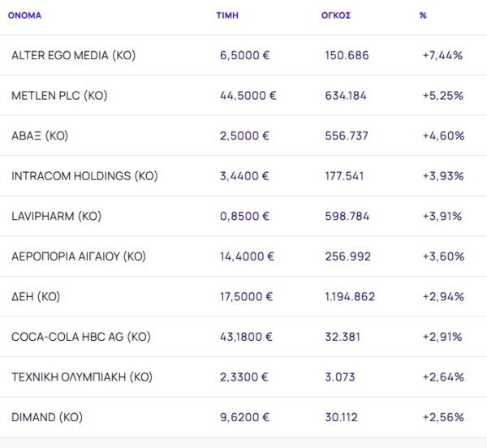
Task: Open the ΑΒΑΞ (ΚΟ) stock
Action: click(40, 136)
